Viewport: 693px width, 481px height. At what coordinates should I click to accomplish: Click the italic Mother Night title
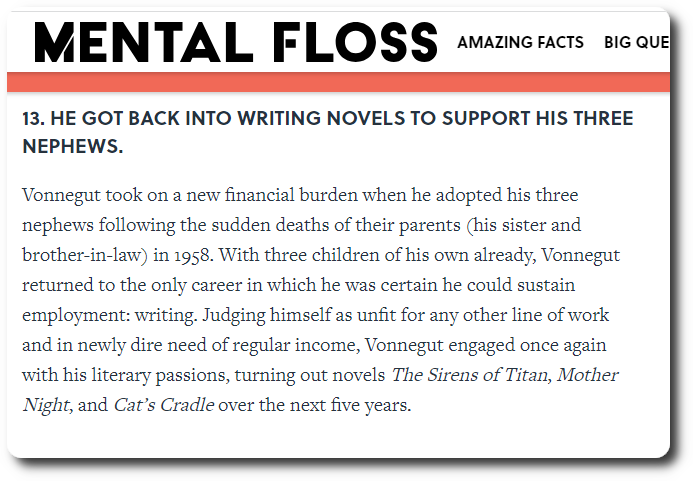click(x=588, y=376)
